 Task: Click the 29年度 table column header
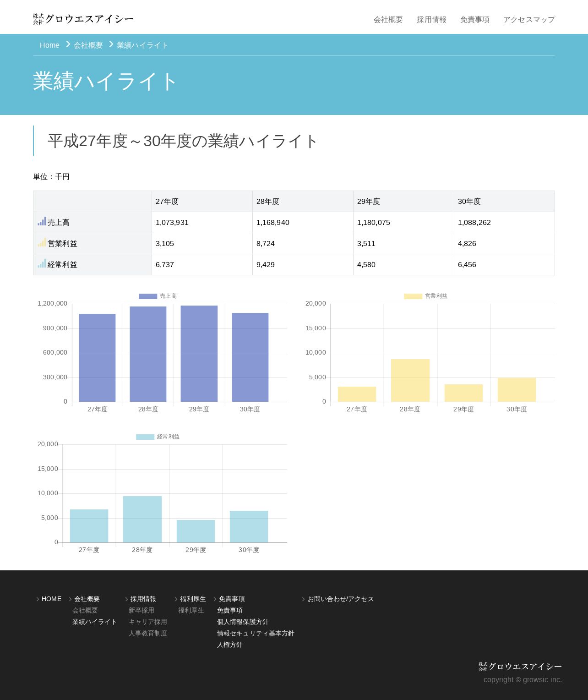pos(403,202)
